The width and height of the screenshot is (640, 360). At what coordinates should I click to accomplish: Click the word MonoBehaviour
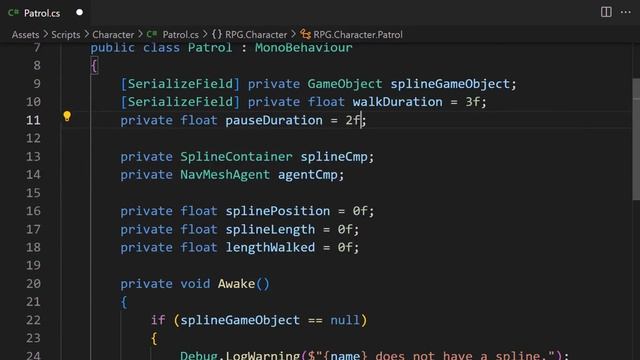[x=304, y=48]
